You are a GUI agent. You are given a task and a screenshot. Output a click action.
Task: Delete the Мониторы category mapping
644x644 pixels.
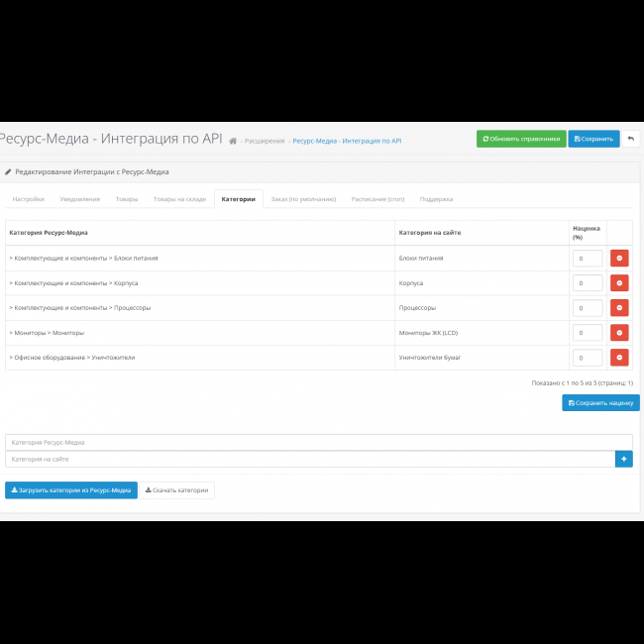[619, 333]
